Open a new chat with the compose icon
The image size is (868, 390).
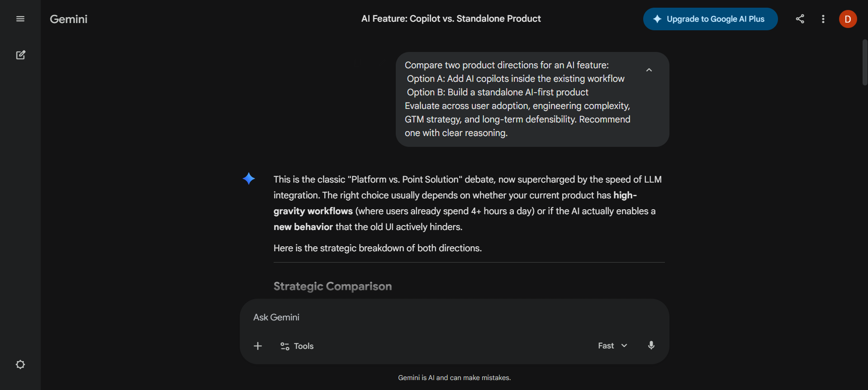point(21,55)
